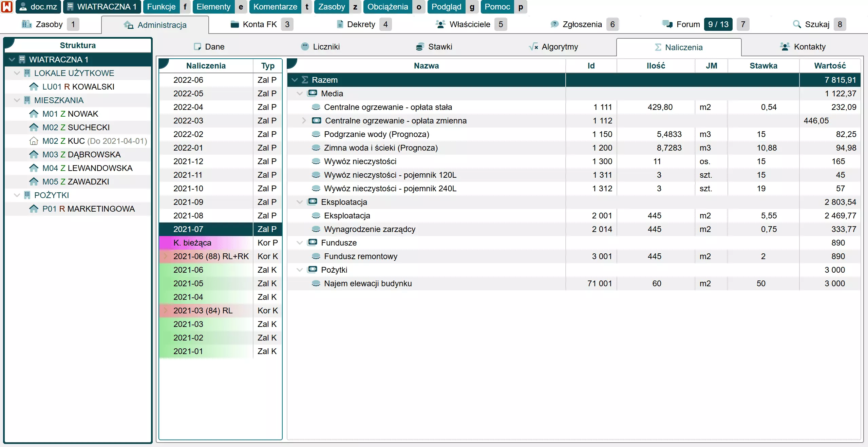Screen dimensions: 868x447
Task: Expand the 2021-03 (84) RL correction row
Action: 166,310
